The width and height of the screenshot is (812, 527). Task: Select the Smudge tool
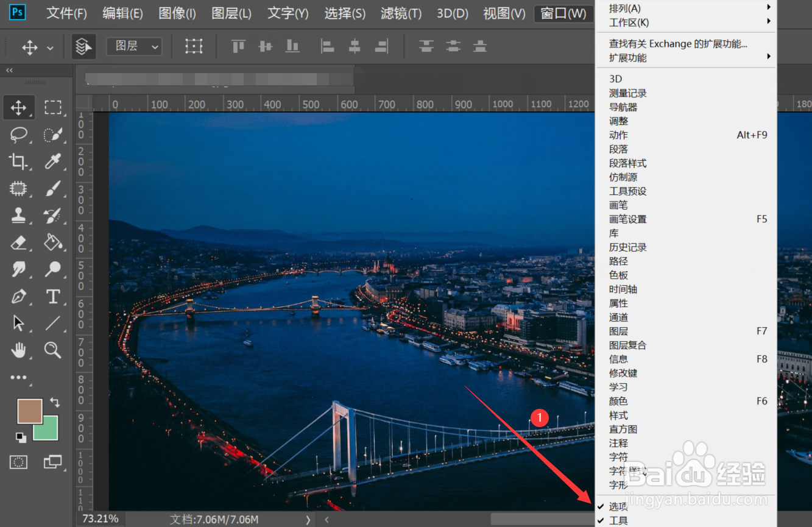pyautogui.click(x=18, y=269)
